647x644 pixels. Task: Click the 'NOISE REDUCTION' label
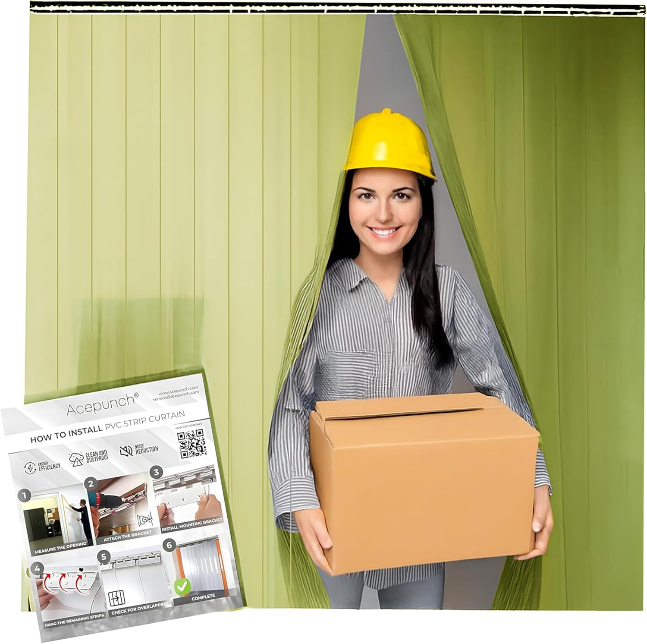147,448
